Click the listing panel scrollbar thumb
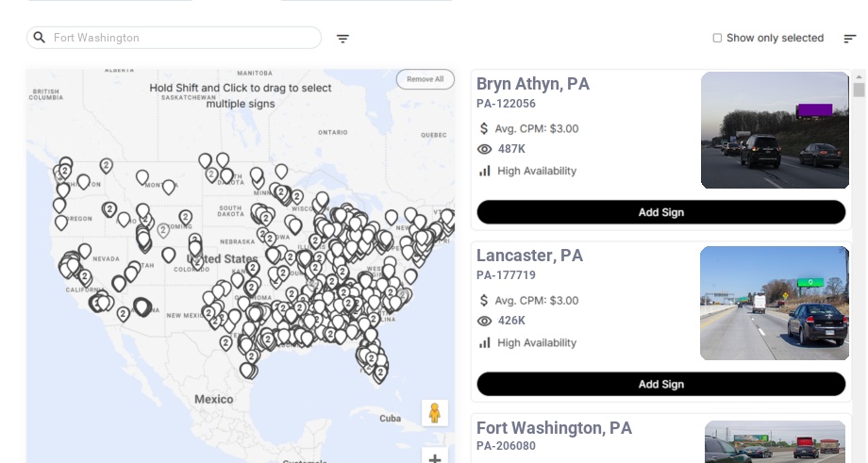 [x=859, y=90]
